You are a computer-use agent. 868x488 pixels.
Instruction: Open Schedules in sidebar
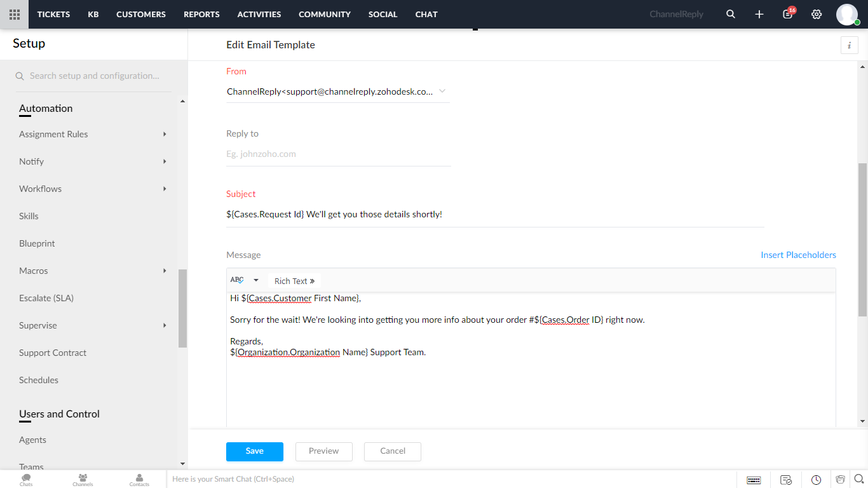(x=39, y=380)
